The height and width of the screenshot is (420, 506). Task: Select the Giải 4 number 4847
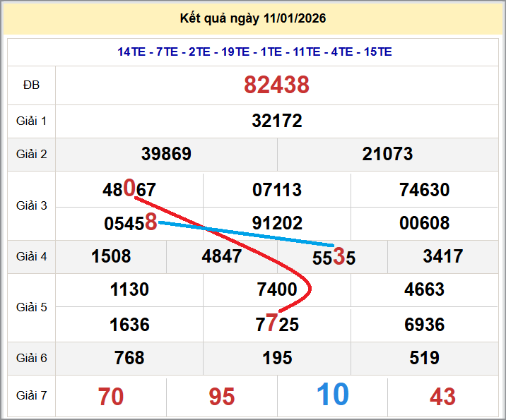coord(221,256)
